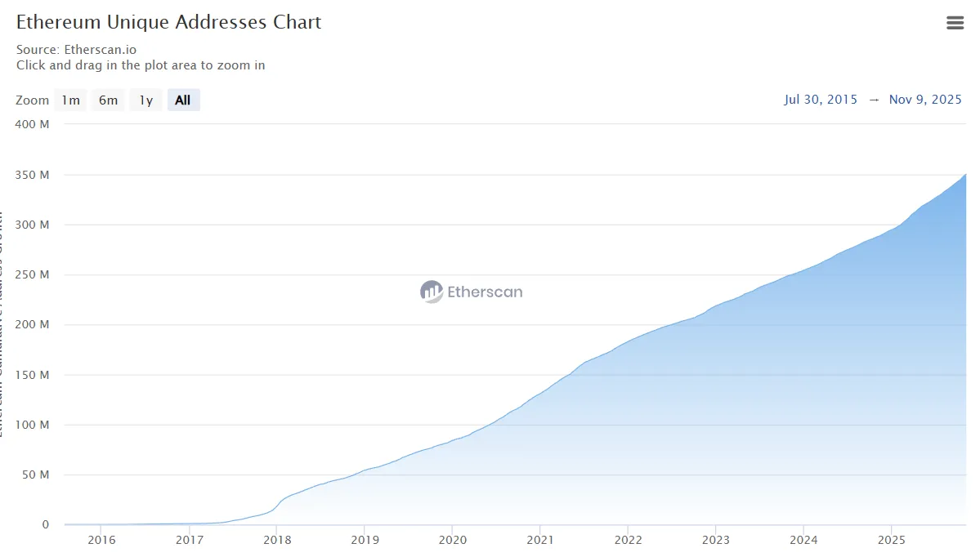Select the All zoom button
This screenshot has width=980, height=557.
point(183,100)
